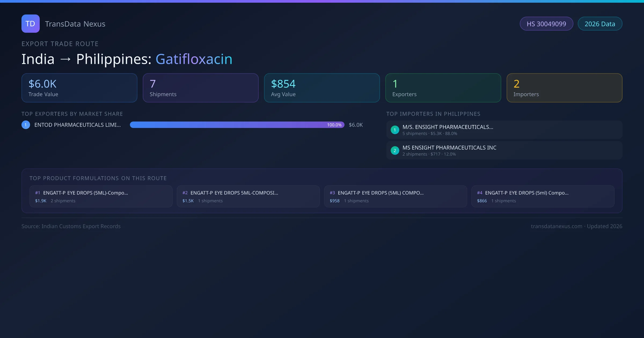Click the 100.0% market share bar
Viewport: 644px width, 338px height.
point(237,125)
